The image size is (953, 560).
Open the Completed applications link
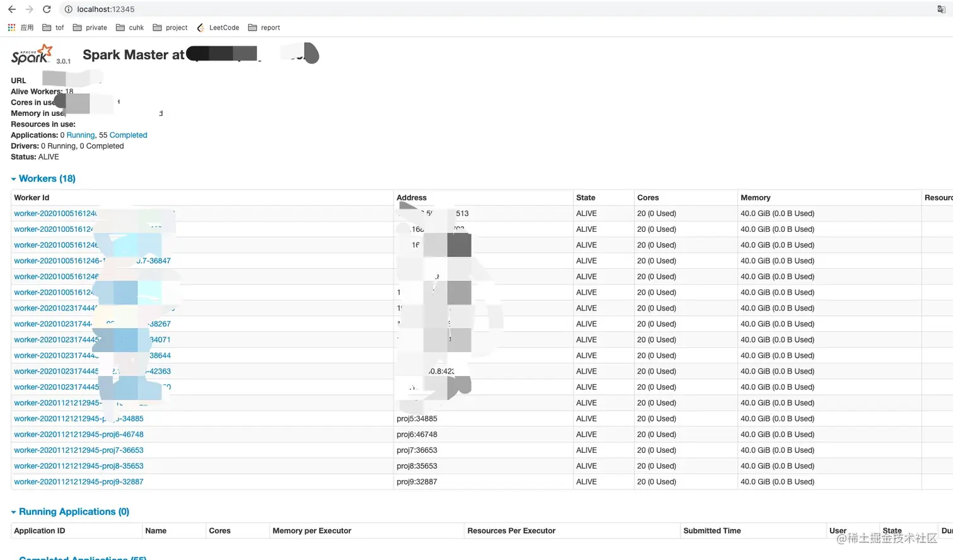(129, 135)
